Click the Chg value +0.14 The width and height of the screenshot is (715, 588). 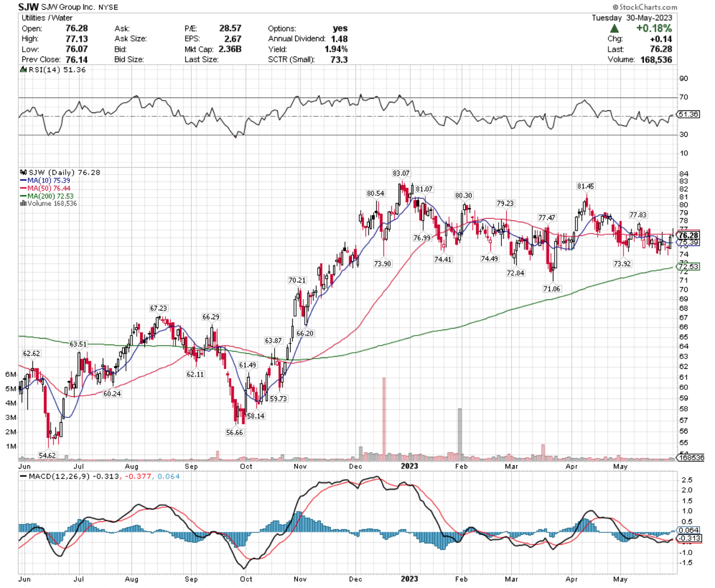661,39
